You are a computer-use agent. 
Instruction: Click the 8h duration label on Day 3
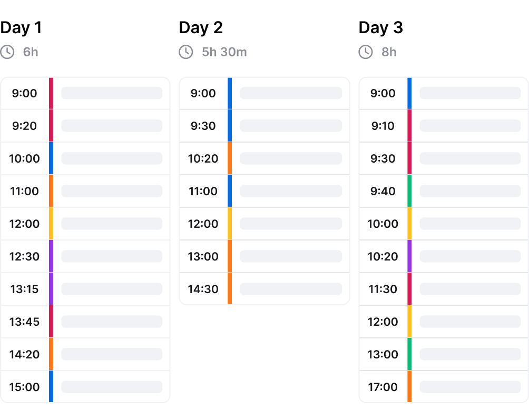pos(389,52)
